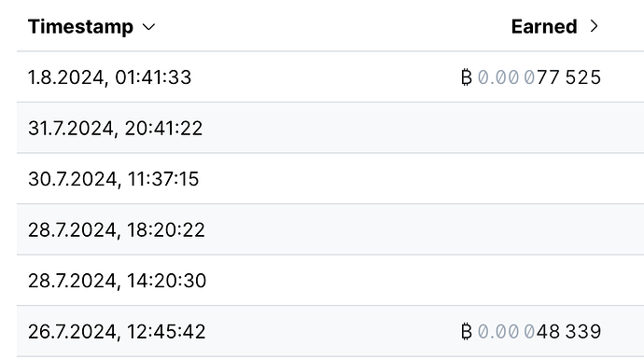644x359 pixels.
Task: Sort by Timestamp chevron arrow
Action: click(x=148, y=27)
